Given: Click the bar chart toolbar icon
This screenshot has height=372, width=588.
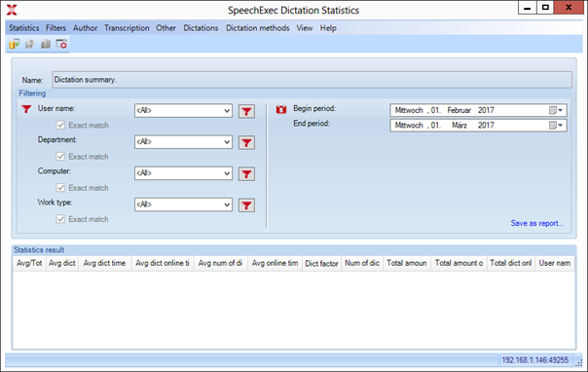Looking at the screenshot, I should pos(46,44).
